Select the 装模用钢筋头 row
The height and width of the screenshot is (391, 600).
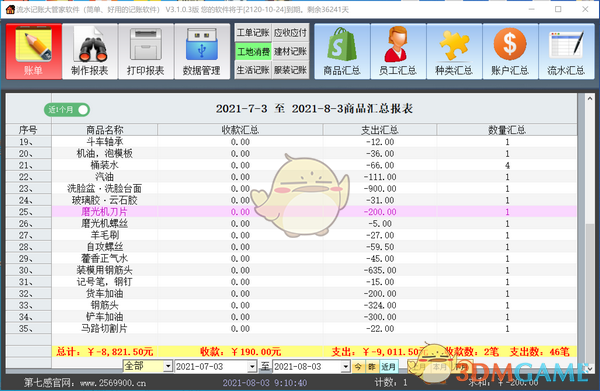click(x=314, y=270)
